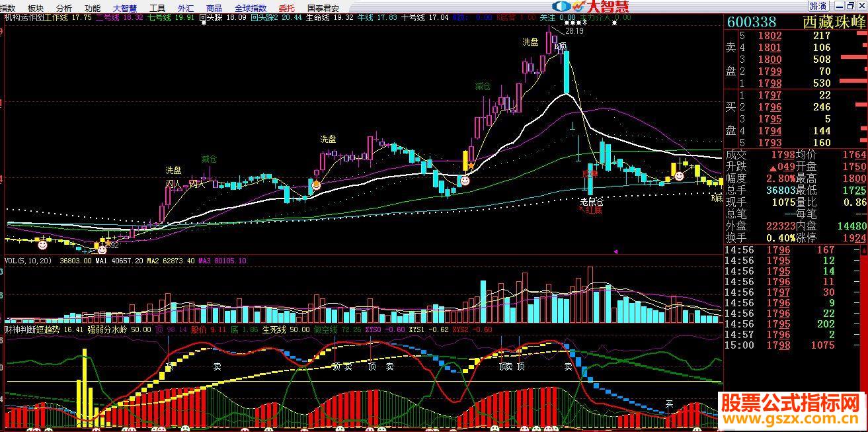Select stock name 西藏珠峰
This screenshot has width=868, height=432.
[834, 22]
